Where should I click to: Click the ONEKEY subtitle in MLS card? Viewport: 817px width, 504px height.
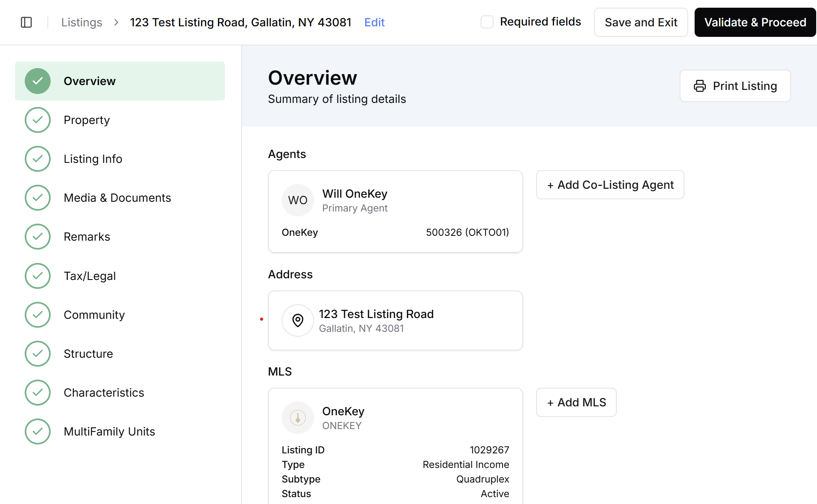click(342, 426)
